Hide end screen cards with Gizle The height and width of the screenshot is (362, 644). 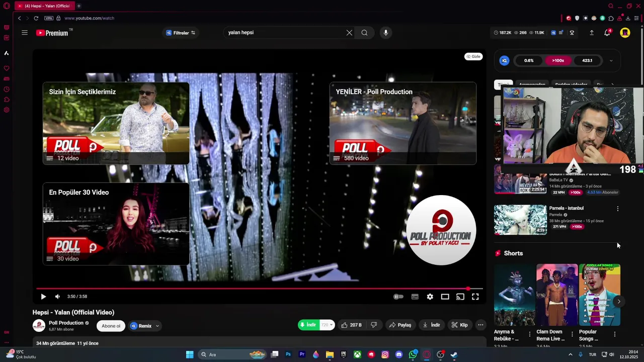click(x=473, y=56)
